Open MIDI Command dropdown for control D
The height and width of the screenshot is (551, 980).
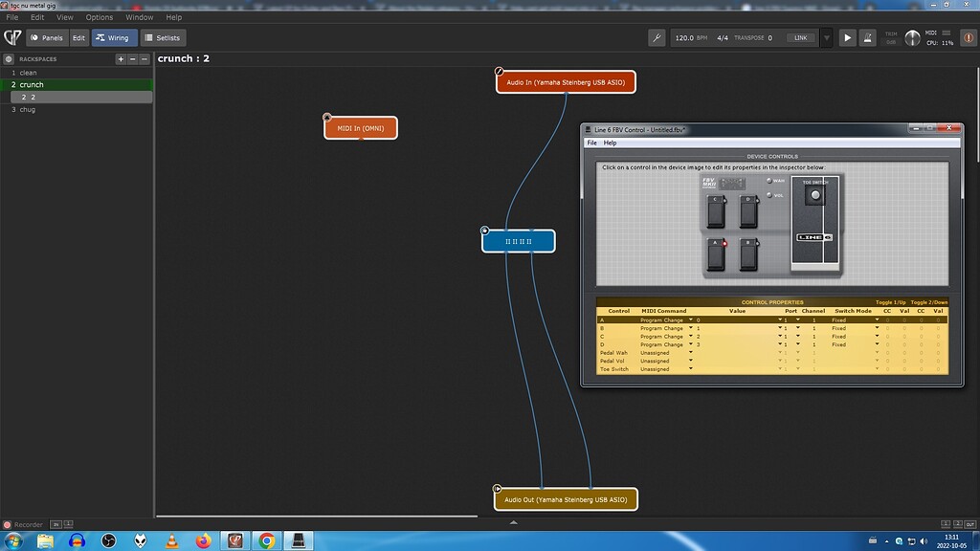pyautogui.click(x=691, y=344)
